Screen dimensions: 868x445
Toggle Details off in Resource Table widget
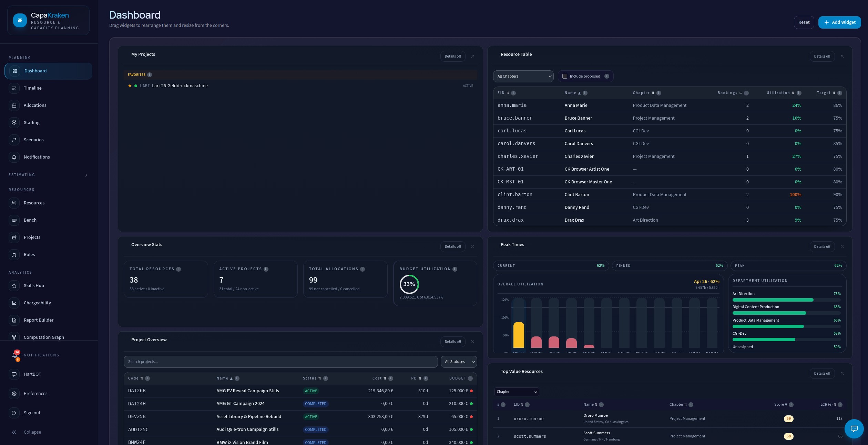point(822,57)
